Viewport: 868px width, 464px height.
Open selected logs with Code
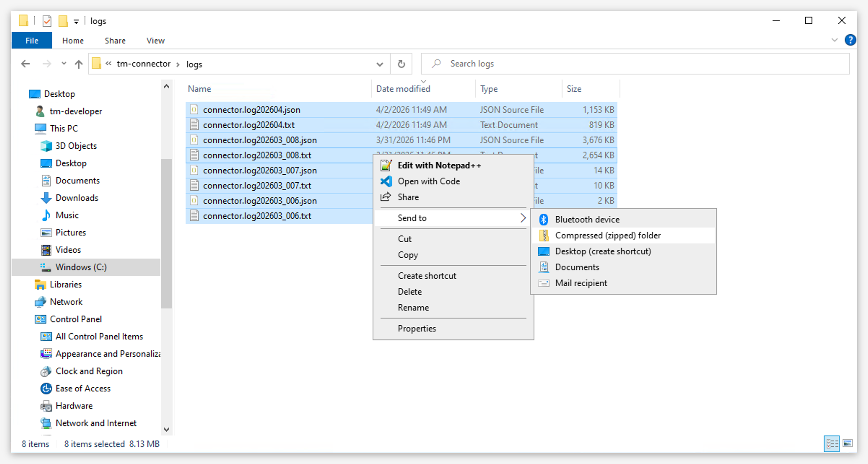[429, 181]
